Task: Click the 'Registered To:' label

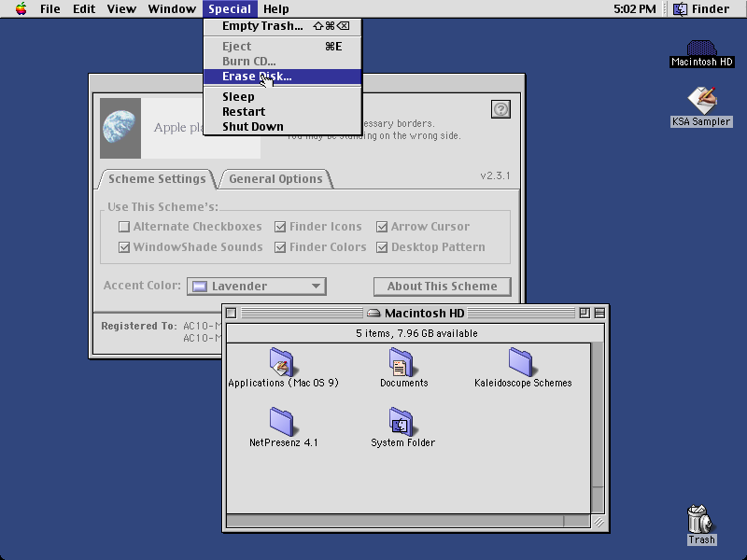Action: coord(138,326)
